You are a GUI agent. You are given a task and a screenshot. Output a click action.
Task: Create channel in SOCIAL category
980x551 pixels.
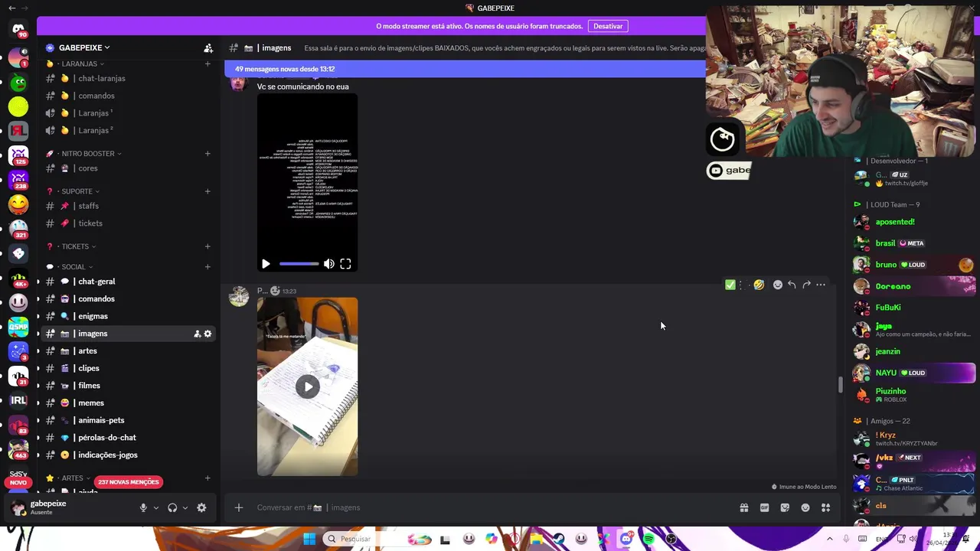[x=207, y=267]
